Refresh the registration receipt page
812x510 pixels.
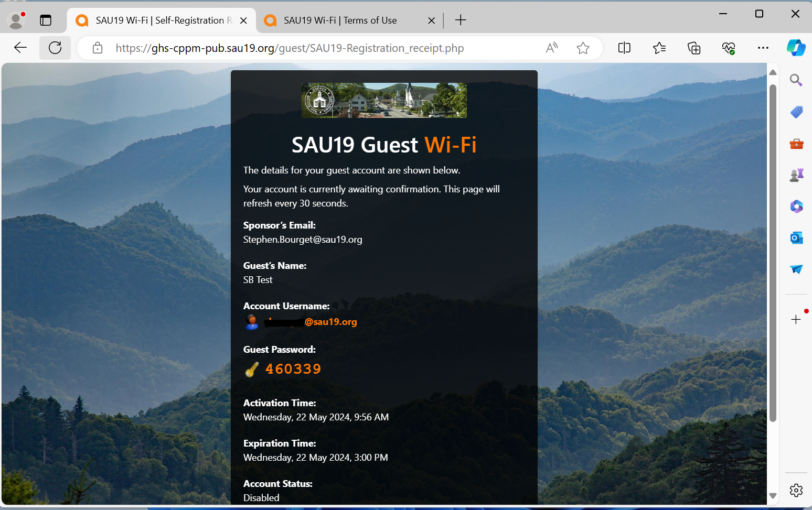click(55, 48)
